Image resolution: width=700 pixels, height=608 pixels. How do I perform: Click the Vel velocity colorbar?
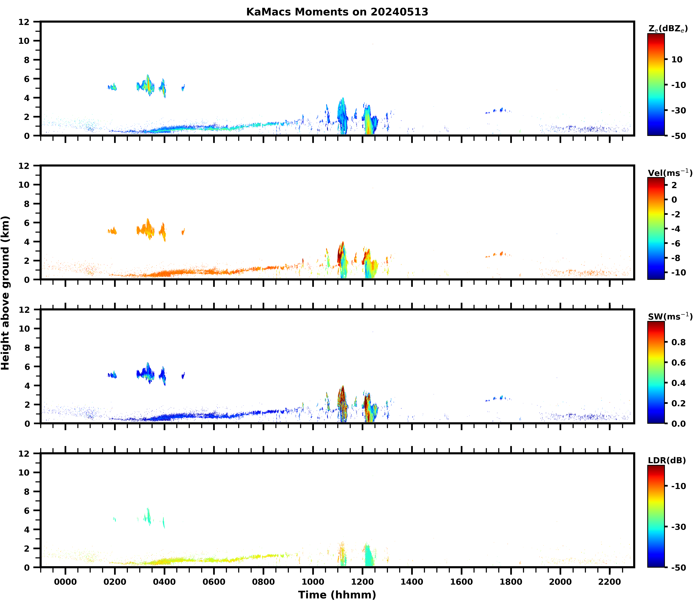click(x=656, y=228)
